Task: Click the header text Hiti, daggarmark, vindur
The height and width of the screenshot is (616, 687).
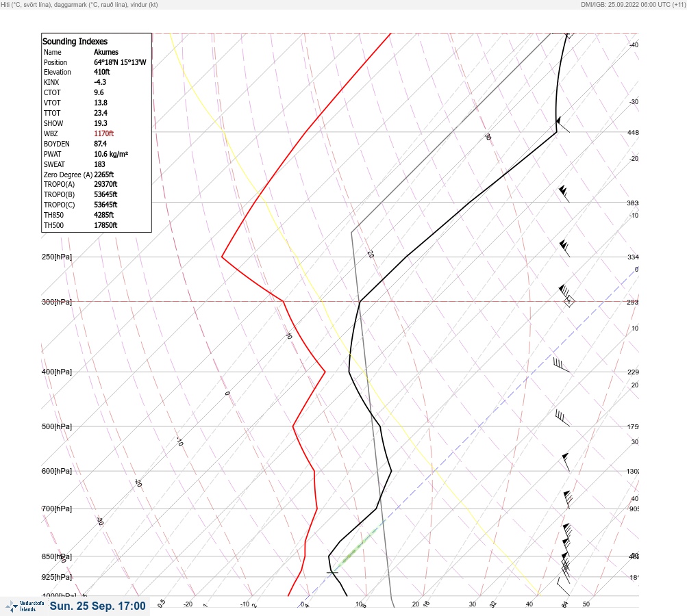Action: (79, 5)
